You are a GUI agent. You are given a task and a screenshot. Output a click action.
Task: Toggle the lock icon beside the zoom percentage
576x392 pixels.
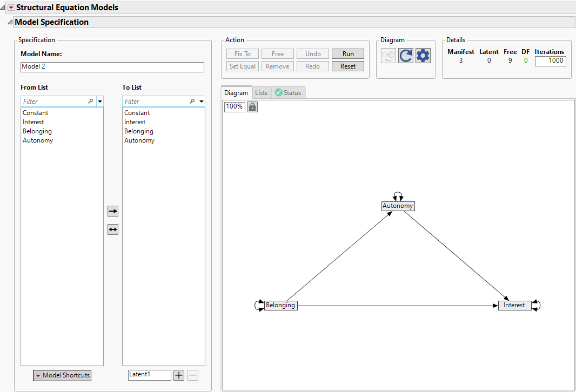coord(252,106)
